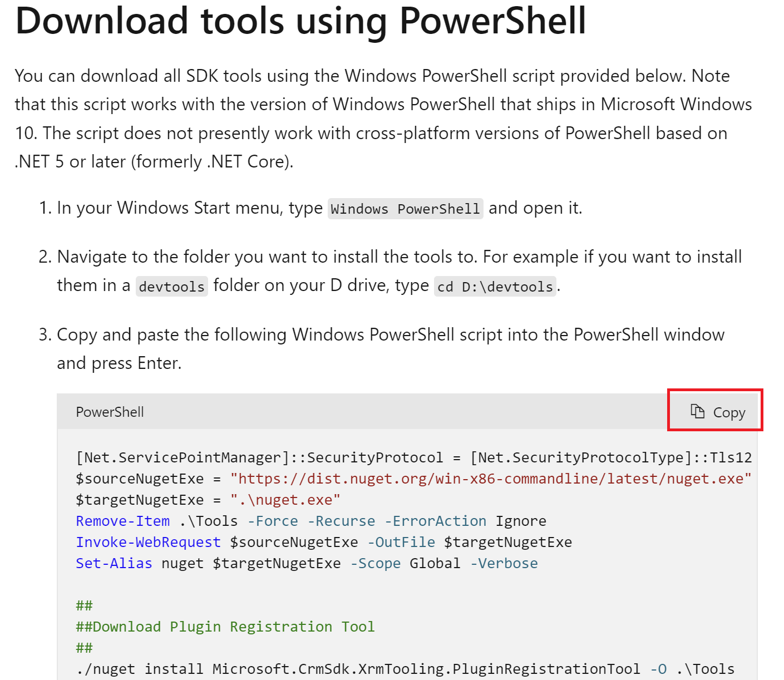Click the 'and press Enter.' text in step 3
The height and width of the screenshot is (680, 784).
[119, 363]
